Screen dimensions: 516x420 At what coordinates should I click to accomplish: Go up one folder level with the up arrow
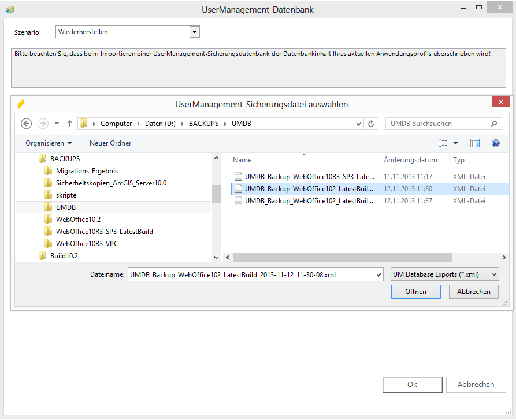click(69, 123)
